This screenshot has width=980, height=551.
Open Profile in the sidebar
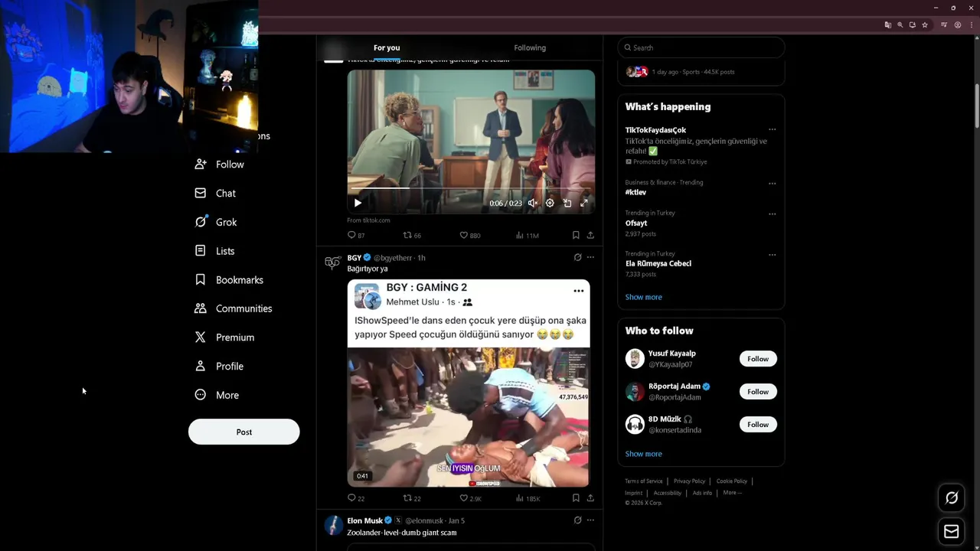coord(219,367)
